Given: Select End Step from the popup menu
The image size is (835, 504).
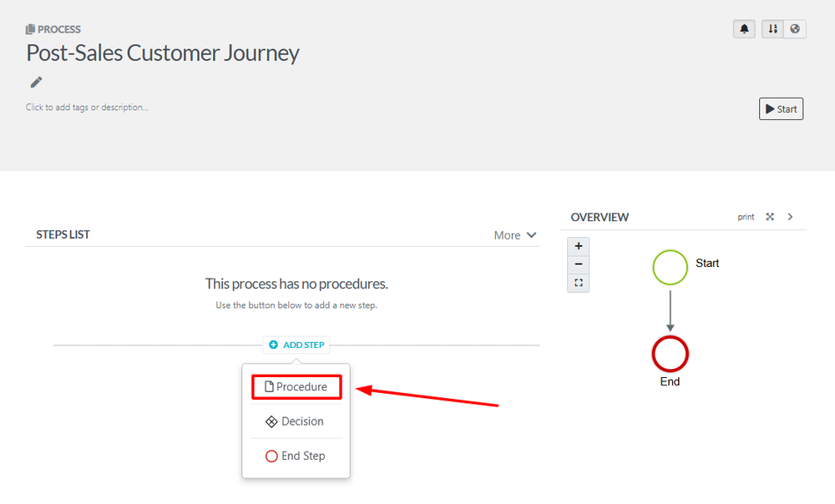Looking at the screenshot, I should [296, 456].
